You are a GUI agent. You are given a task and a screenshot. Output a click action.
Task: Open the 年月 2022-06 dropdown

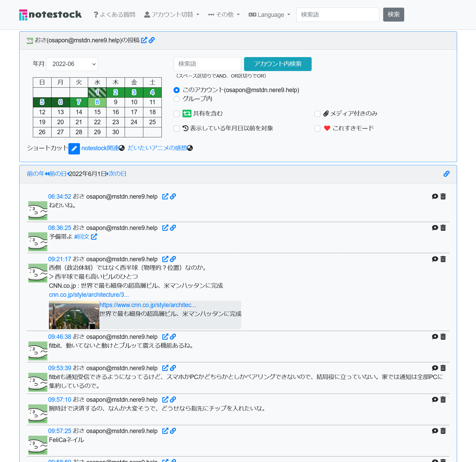[x=72, y=64]
